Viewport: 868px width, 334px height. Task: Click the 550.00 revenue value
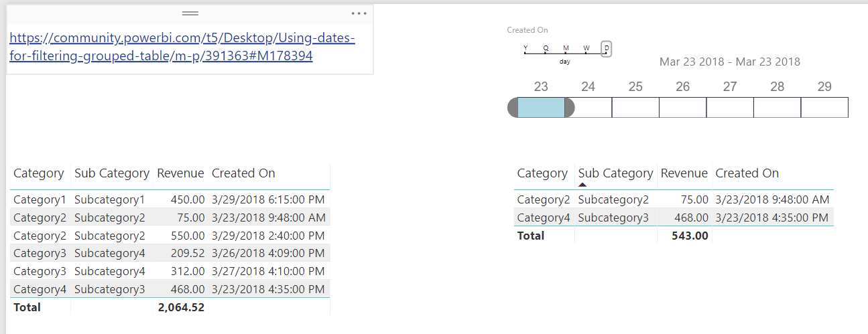pos(188,236)
